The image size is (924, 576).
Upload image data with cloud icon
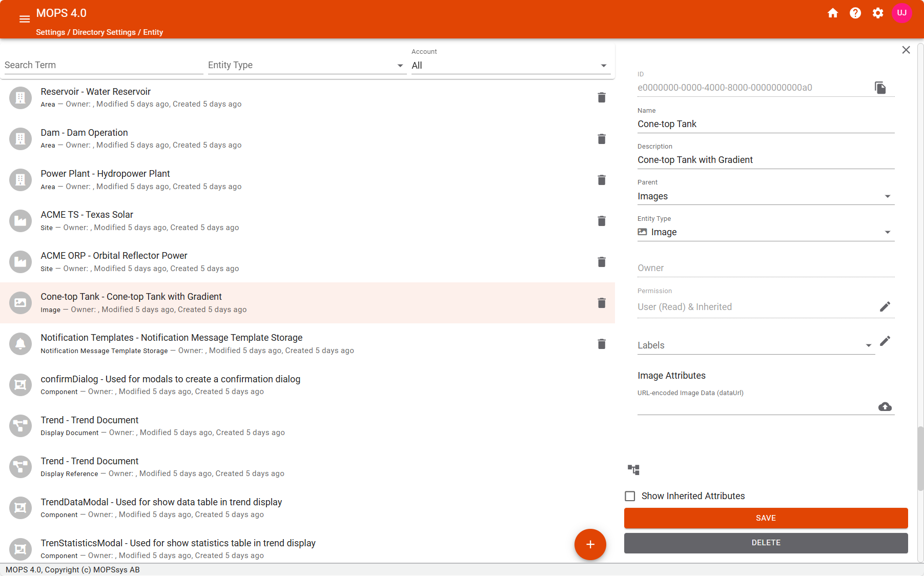click(x=885, y=407)
